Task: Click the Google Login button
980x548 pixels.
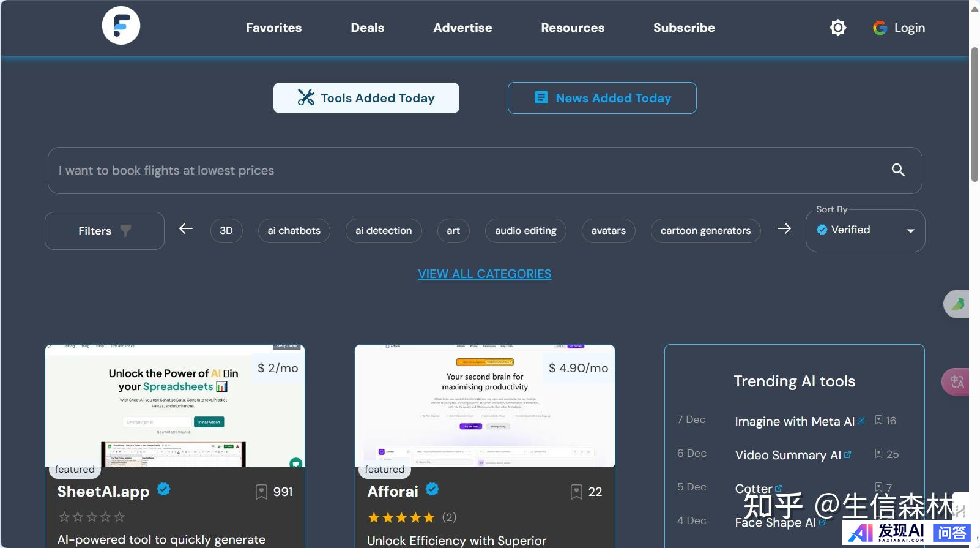Action: (899, 28)
